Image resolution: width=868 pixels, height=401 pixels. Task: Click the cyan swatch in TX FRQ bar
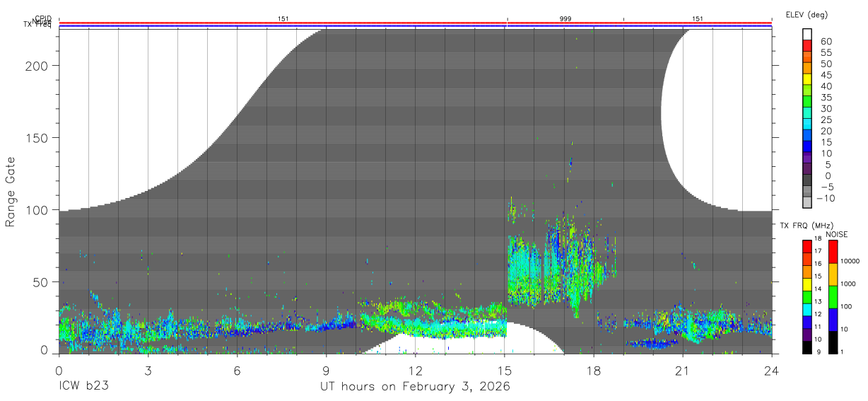pyautogui.click(x=807, y=310)
